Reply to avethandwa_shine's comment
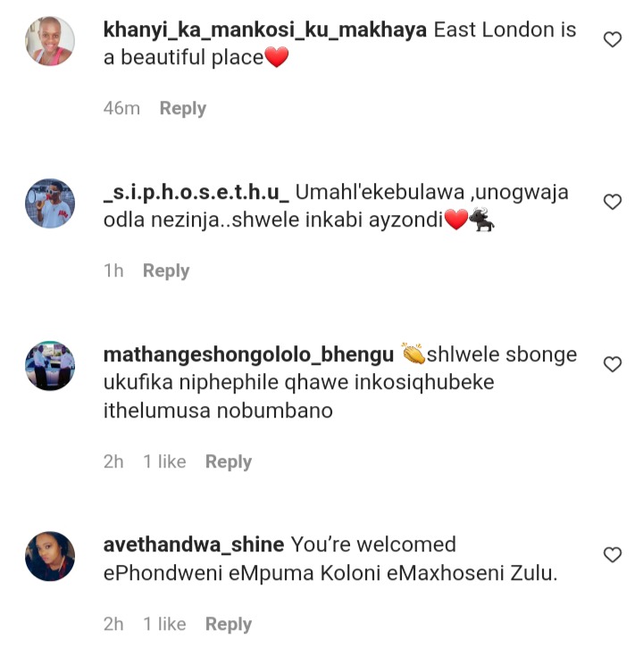643x672 pixels. click(x=229, y=625)
